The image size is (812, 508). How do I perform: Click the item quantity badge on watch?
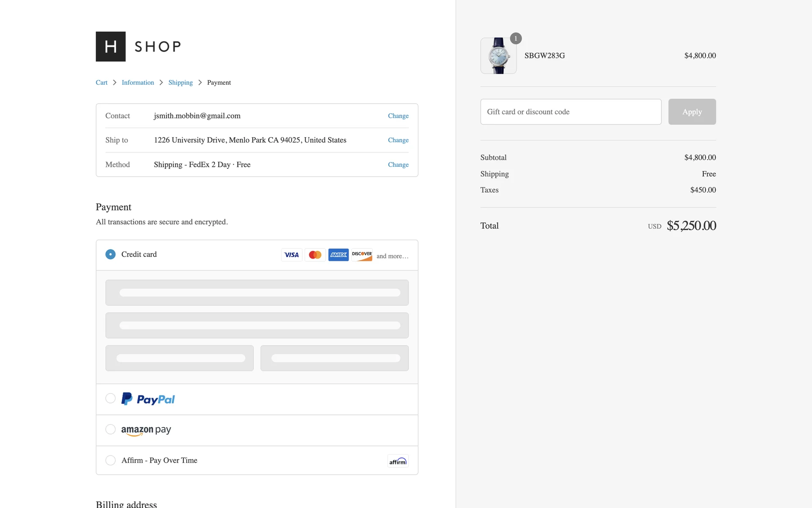tap(516, 39)
